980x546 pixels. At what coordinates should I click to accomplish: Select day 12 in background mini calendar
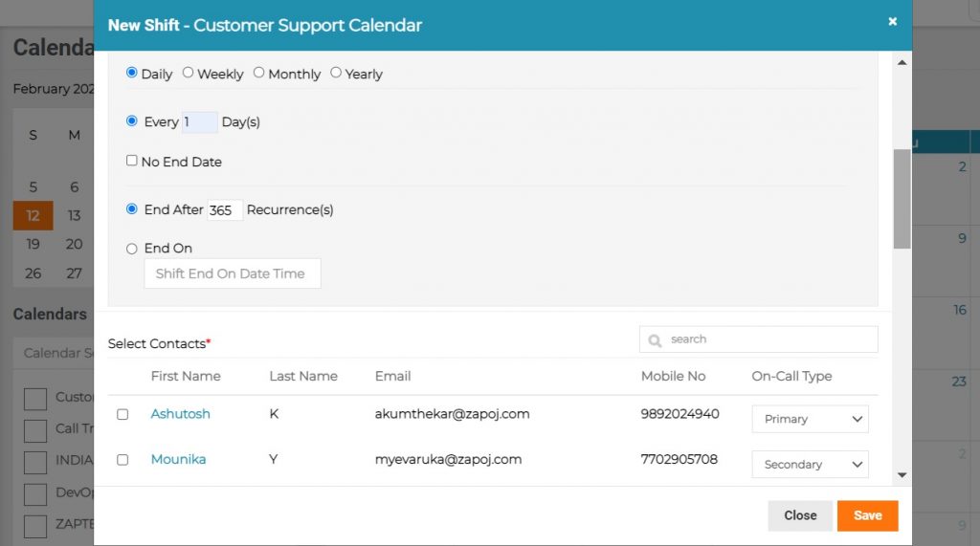(33, 215)
